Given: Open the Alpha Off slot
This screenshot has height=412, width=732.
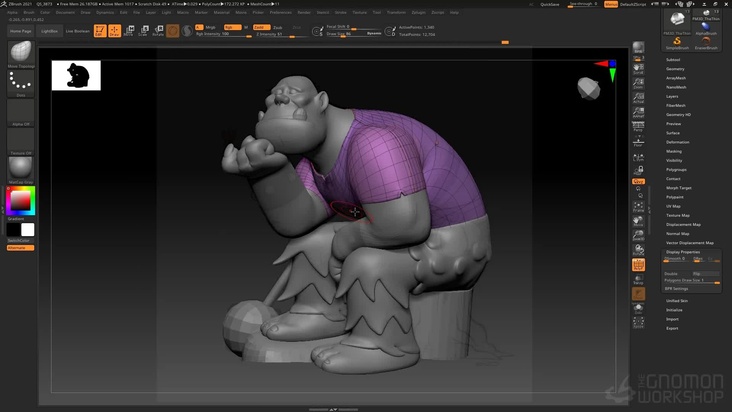Looking at the screenshot, I should coord(21,112).
